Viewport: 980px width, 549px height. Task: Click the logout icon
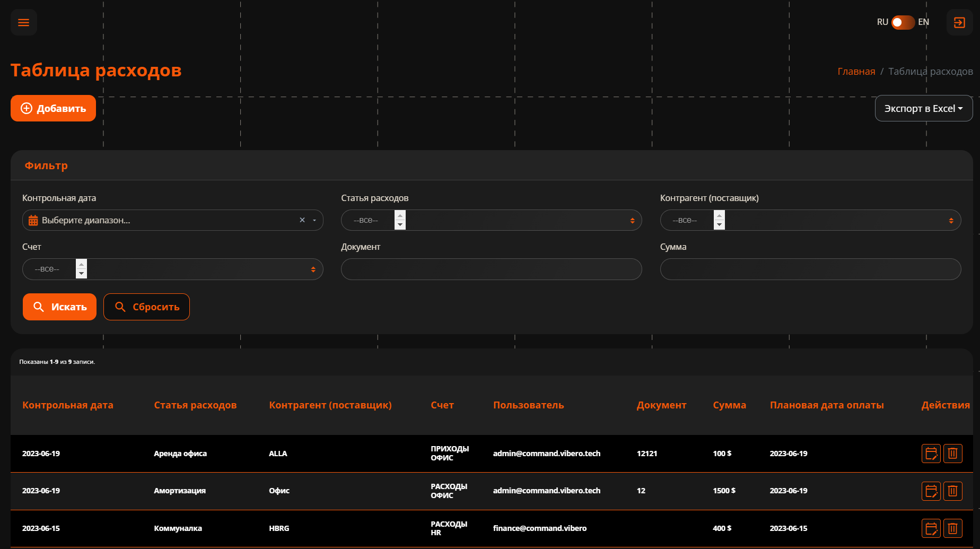point(959,22)
